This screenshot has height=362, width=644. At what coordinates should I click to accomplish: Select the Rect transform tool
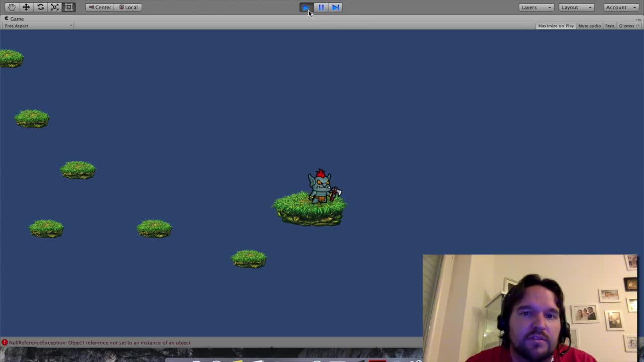69,7
